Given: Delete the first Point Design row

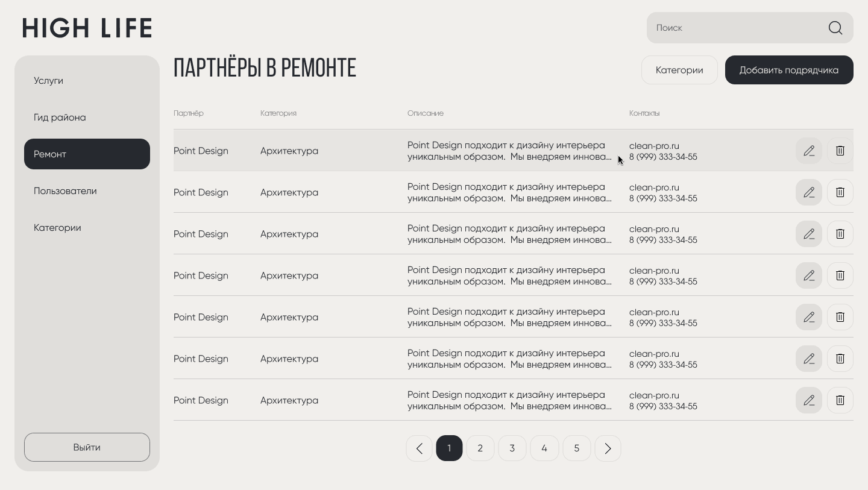Looking at the screenshot, I should click(840, 151).
